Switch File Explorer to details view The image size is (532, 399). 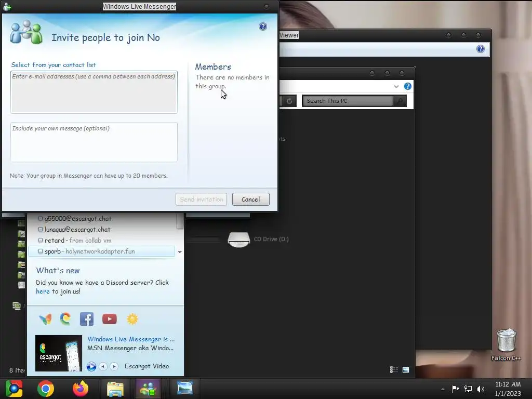pos(394,369)
